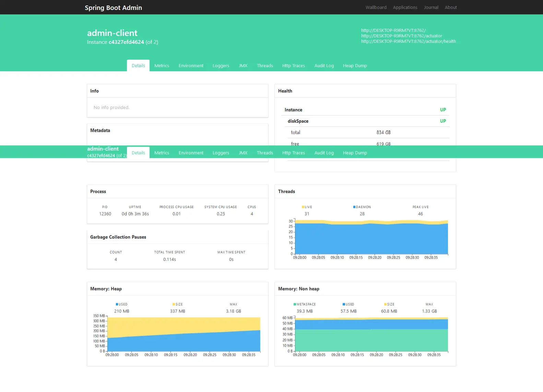Click the process CPU usage value '0.01'

click(x=176, y=214)
